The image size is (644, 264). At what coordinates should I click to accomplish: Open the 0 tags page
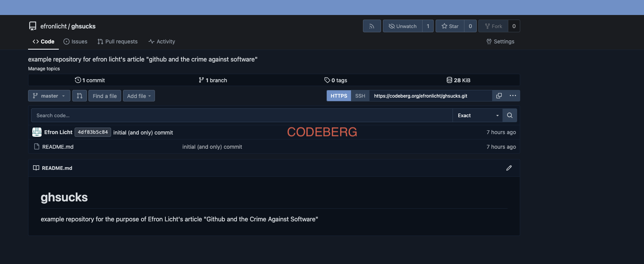(x=336, y=80)
